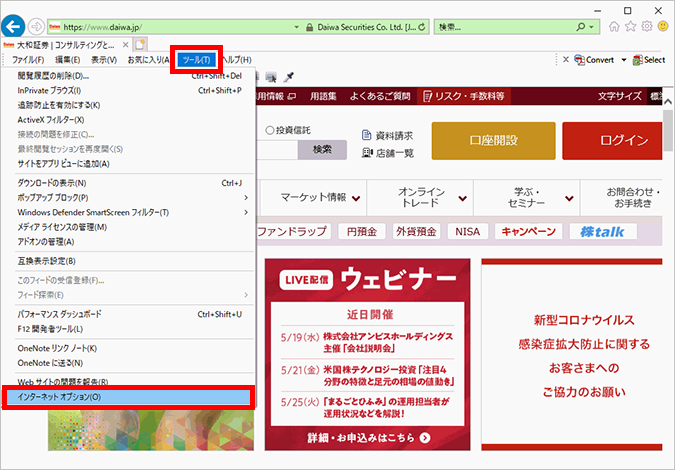Choose インターネット オプション(O)

pyautogui.click(x=127, y=397)
